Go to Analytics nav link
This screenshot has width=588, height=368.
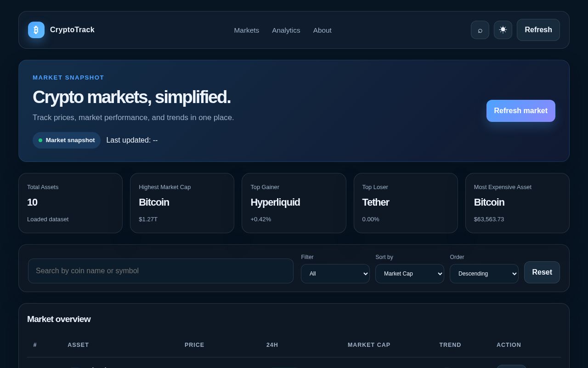pyautogui.click(x=286, y=30)
